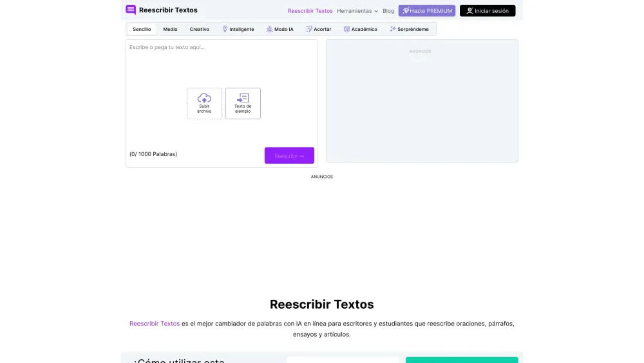Expand the Herramientas dropdown menu
The image size is (644, 363).
point(357,11)
